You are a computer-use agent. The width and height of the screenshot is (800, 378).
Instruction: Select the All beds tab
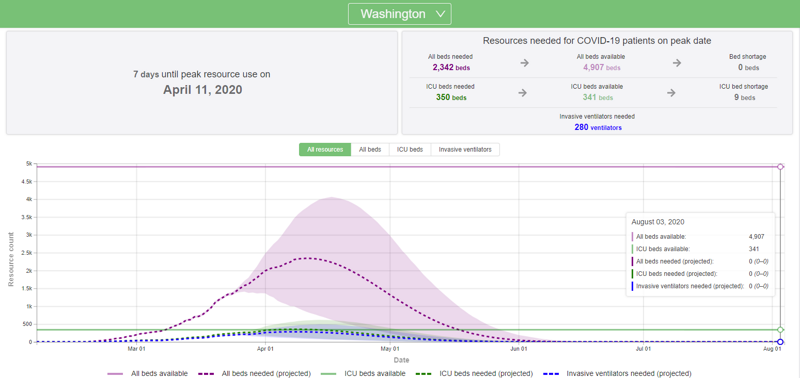coord(370,149)
